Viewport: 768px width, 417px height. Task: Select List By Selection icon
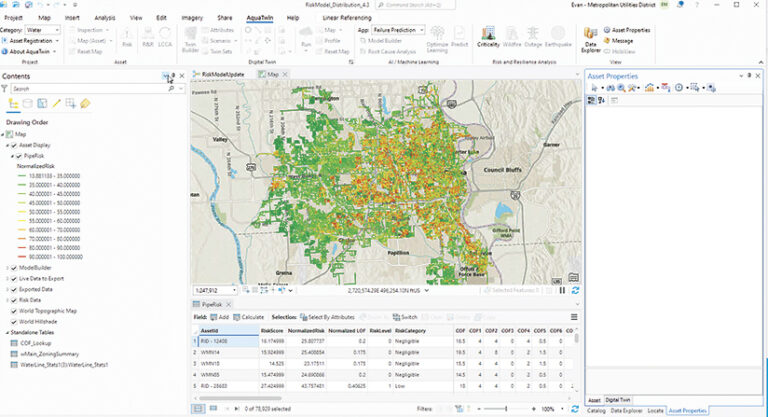click(x=42, y=104)
